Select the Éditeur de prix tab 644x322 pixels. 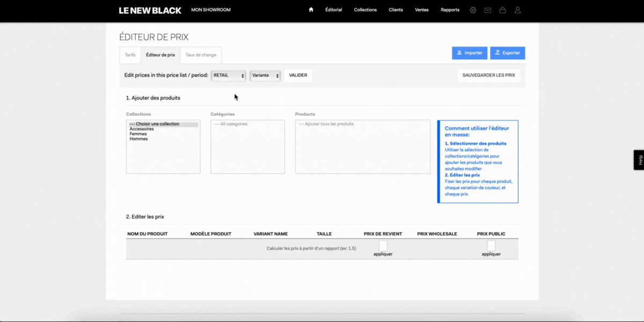[160, 55]
